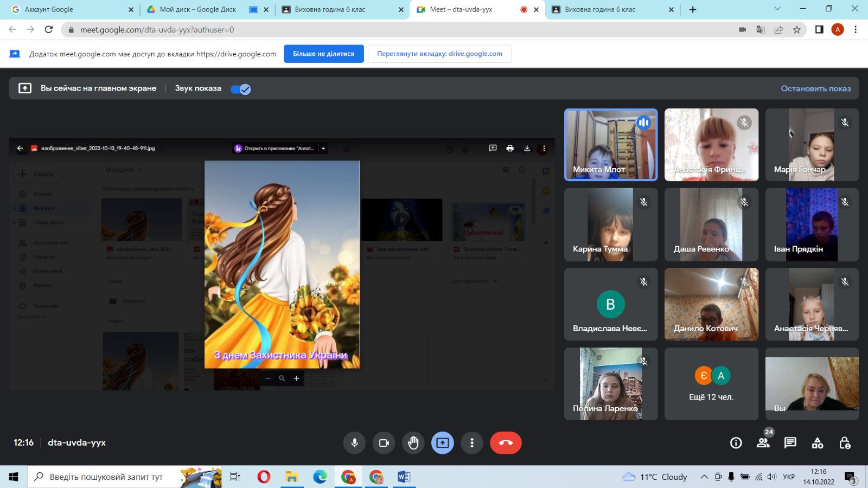The width and height of the screenshot is (868, 488).
Task: Select Даша Ревенко video tile
Action: 711,224
